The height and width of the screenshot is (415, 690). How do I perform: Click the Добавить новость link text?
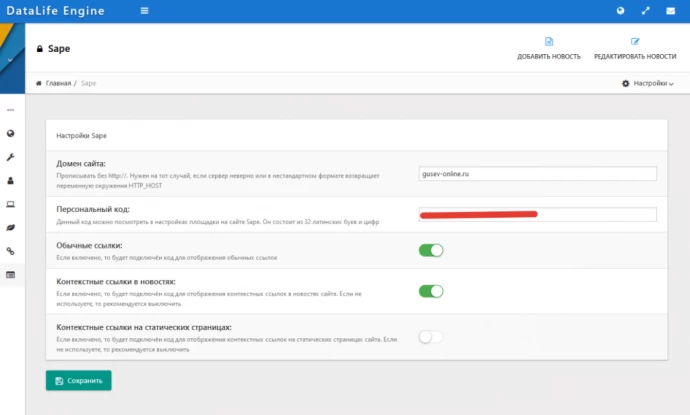549,56
